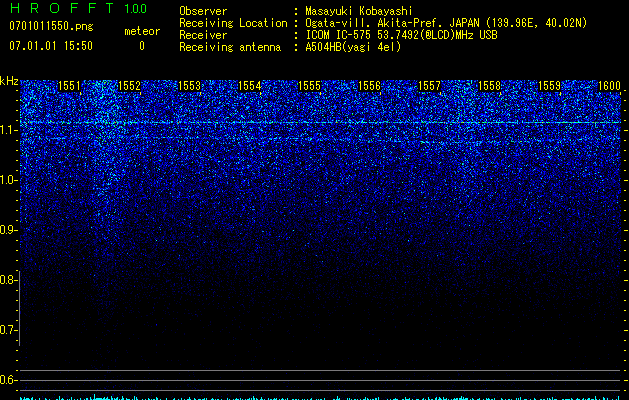Click the meteor count label
Viewport: 629px width, 400px height.
pos(142,31)
